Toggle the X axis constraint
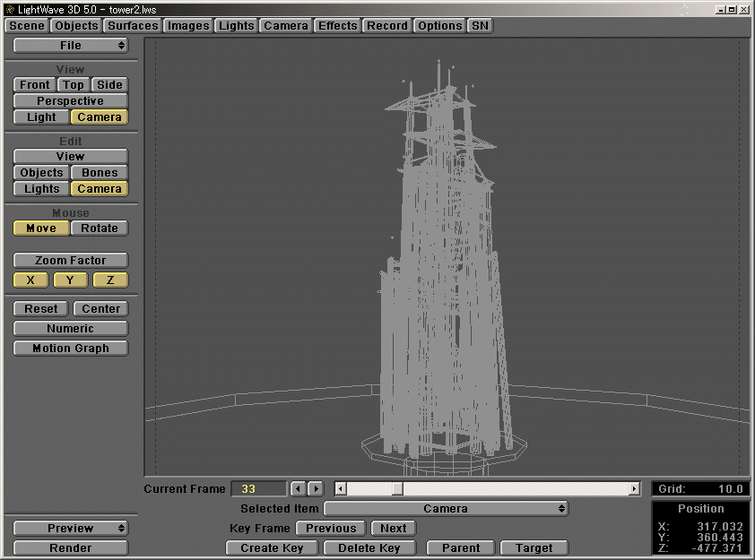The width and height of the screenshot is (755, 560). [30, 280]
